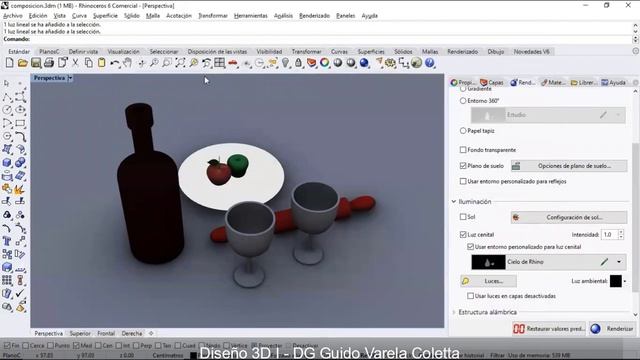Select the rectangular Array grid tool
The height and width of the screenshot is (360, 640).
[x=7, y=280]
